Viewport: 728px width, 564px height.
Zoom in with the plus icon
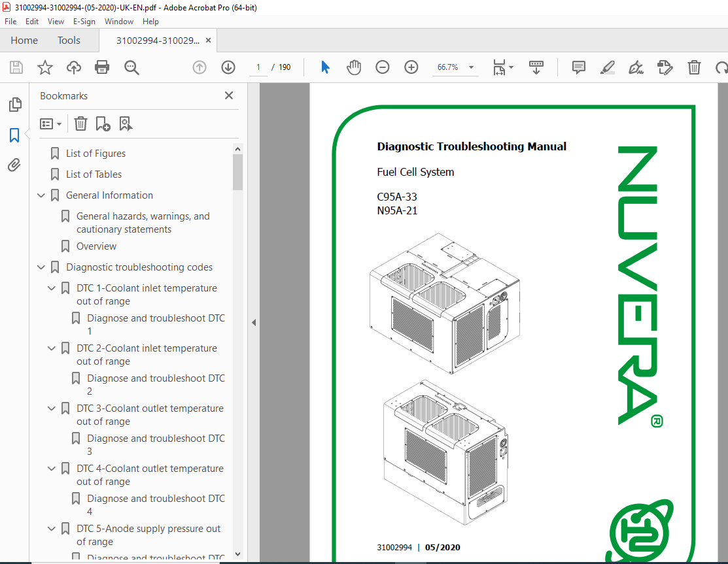click(411, 67)
